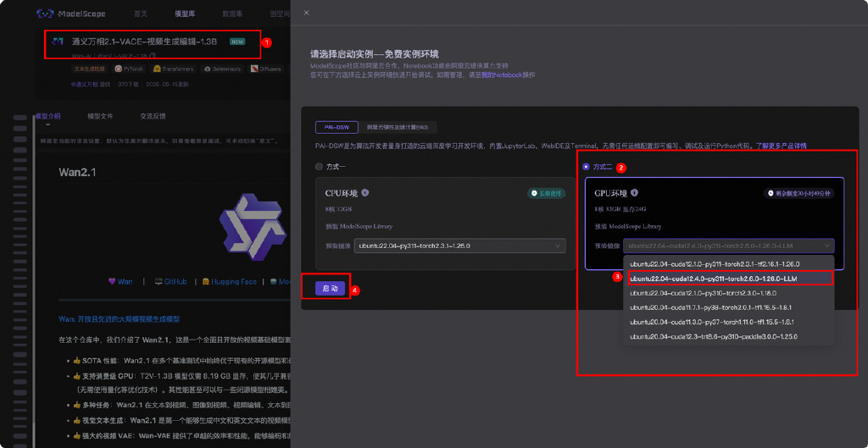Choose ubuntu22.04-cuda12.4.0-py311-torch2.6.0-1.26.0-LLM option
Viewport: 868px width, 448px height.
pos(728,279)
